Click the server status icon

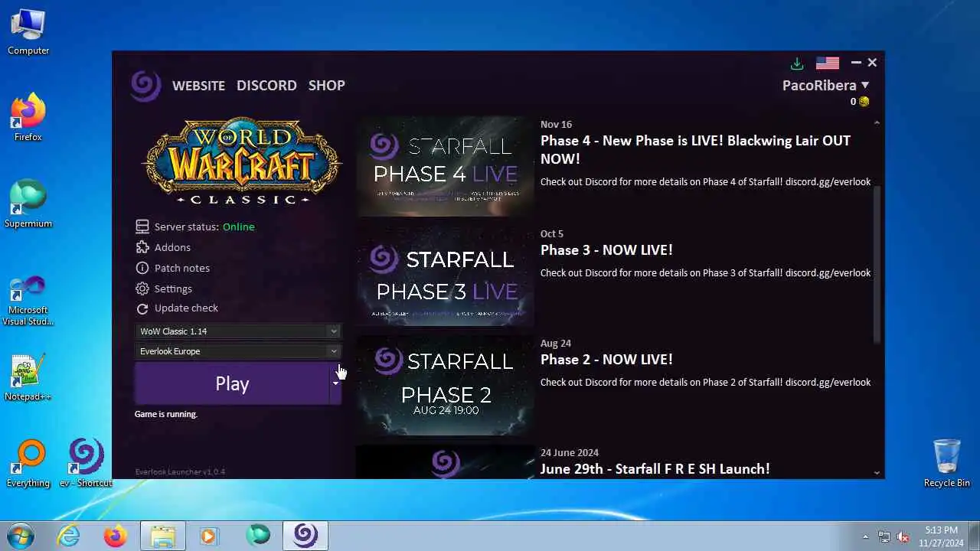click(x=142, y=227)
